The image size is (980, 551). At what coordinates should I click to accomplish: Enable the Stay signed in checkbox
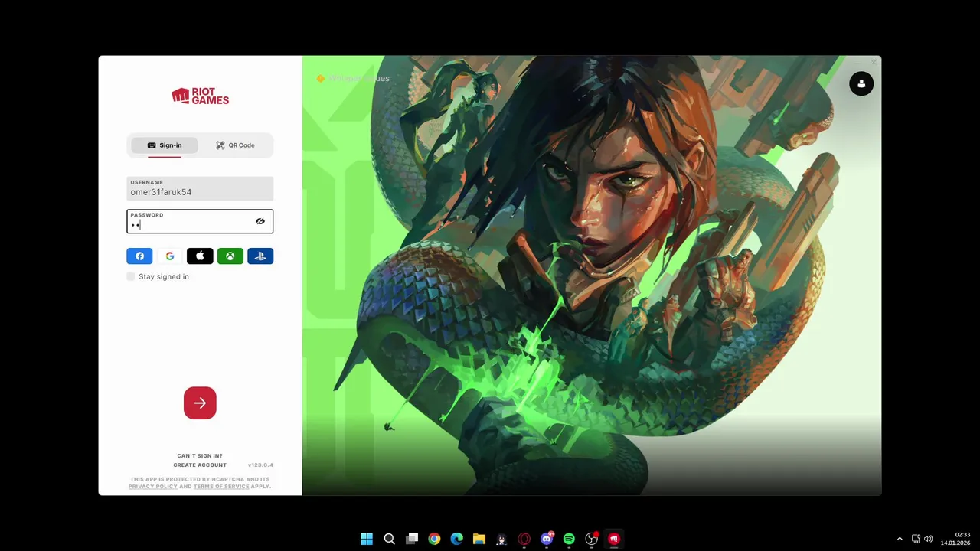click(x=131, y=276)
